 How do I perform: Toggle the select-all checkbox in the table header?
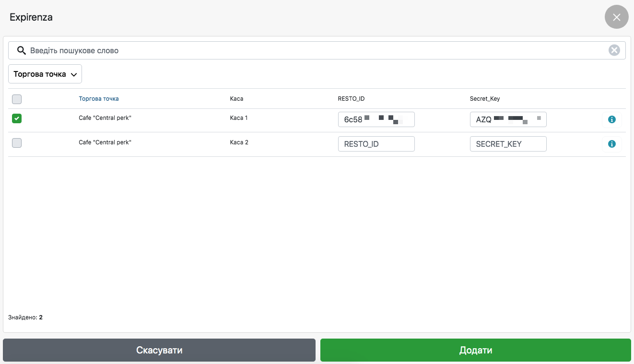(x=17, y=99)
